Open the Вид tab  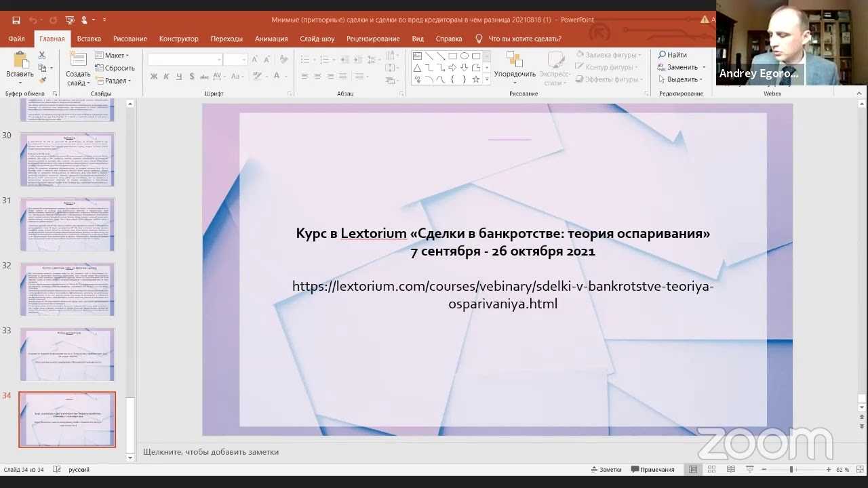[418, 39]
